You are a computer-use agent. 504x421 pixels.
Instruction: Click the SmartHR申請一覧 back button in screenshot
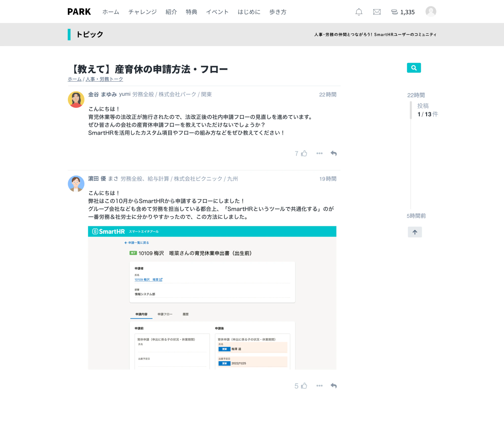click(137, 243)
